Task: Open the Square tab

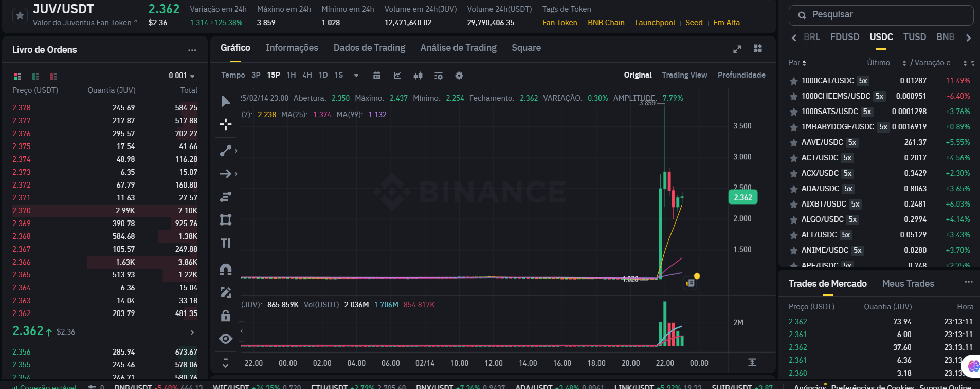Action: coord(526,48)
